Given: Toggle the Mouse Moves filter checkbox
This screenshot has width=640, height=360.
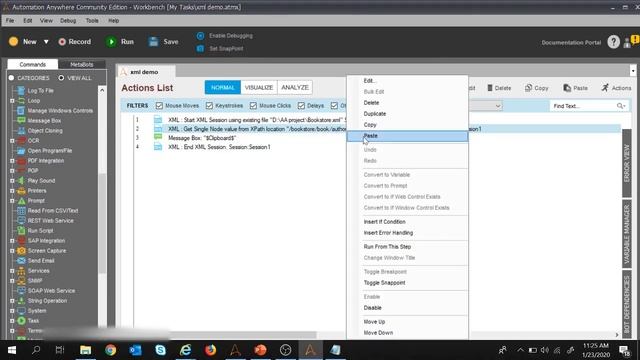Looking at the screenshot, I should point(159,106).
